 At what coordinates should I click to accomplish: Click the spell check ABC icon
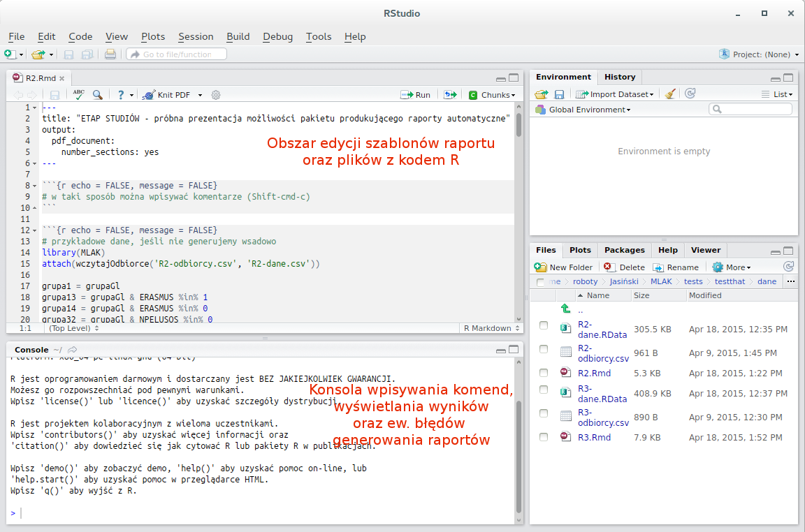[x=78, y=94]
